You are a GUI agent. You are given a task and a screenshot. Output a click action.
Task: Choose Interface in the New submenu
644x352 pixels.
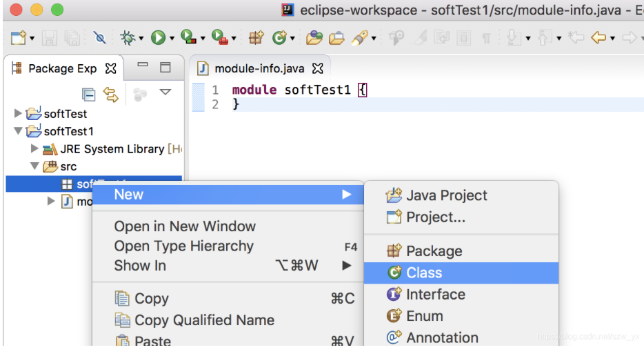pos(435,295)
